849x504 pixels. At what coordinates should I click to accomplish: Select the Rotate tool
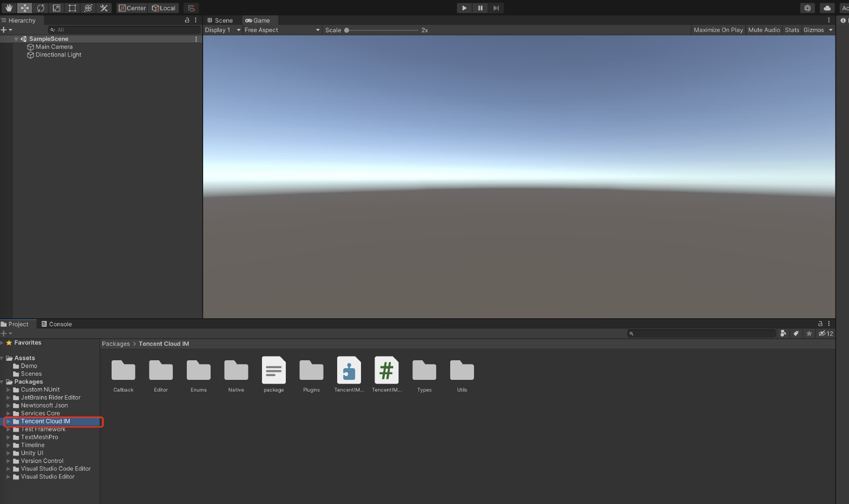pos(41,8)
